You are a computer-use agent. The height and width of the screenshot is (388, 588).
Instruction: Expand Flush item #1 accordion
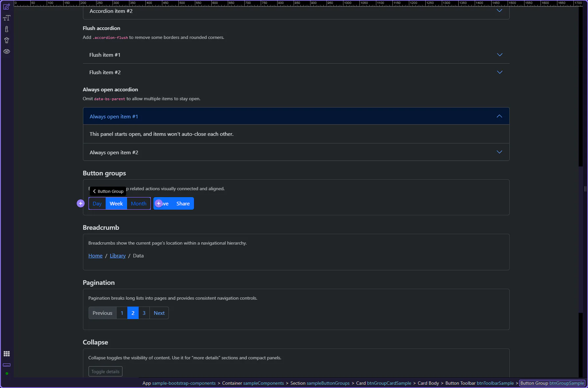296,55
